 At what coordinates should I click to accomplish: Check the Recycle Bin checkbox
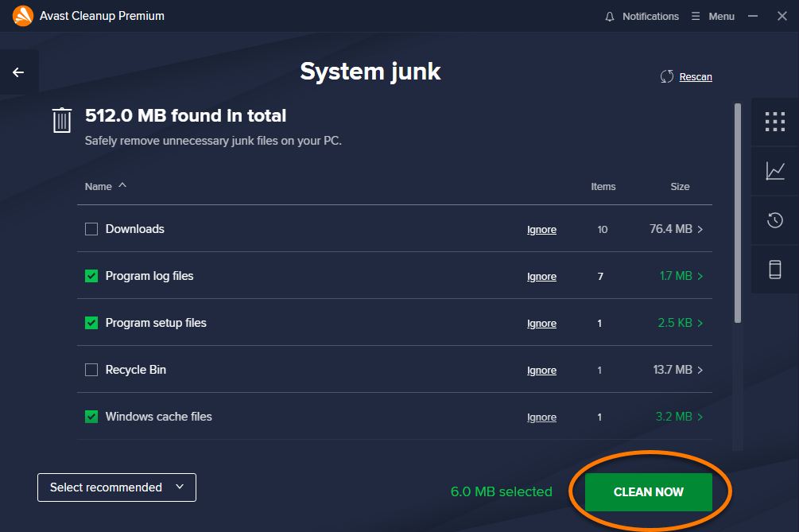click(91, 370)
